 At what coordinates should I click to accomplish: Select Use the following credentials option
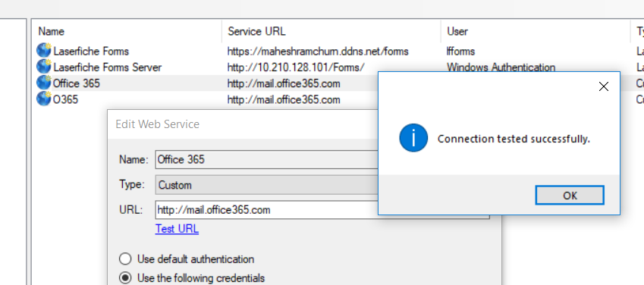pyautogui.click(x=125, y=278)
